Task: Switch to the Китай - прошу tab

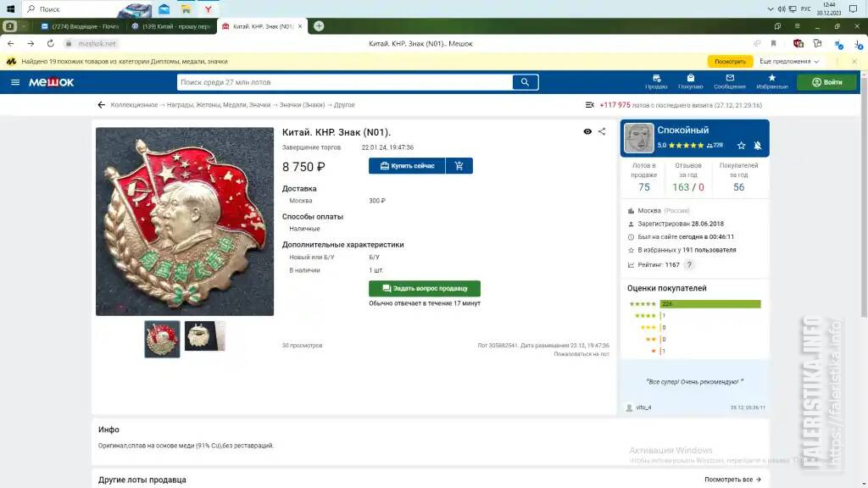Action: click(x=171, y=26)
